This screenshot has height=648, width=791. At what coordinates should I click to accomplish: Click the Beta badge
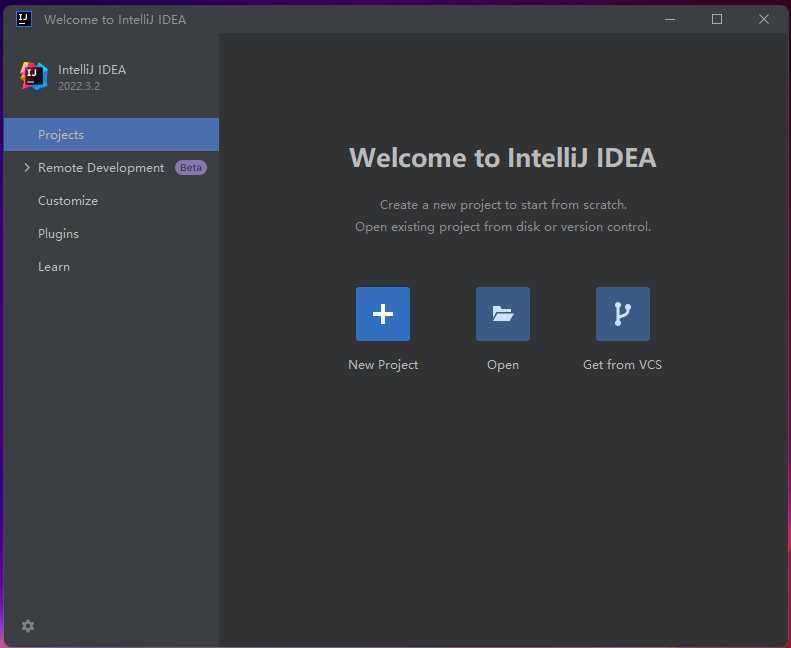[191, 167]
